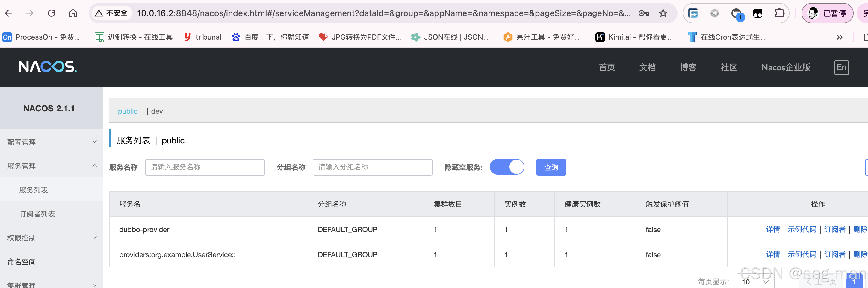The height and width of the screenshot is (288, 868).
Task: Click the not-secure warning icon
Action: 99,13
